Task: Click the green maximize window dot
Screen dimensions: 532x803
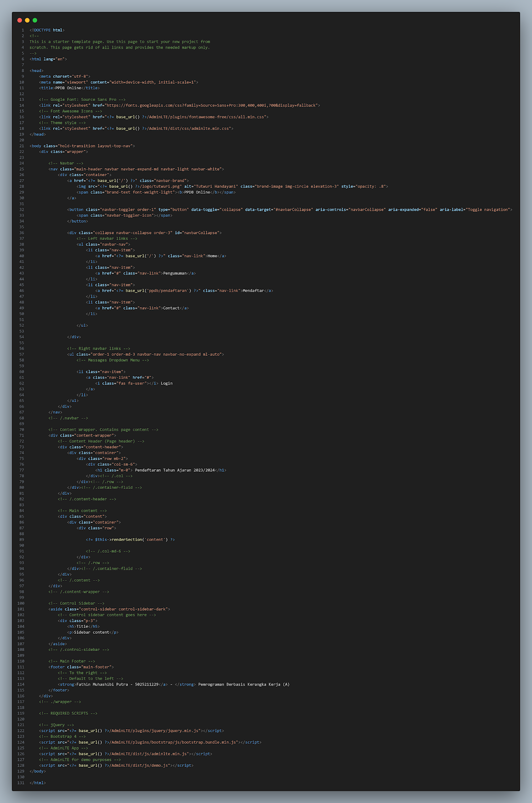Action: coord(35,20)
